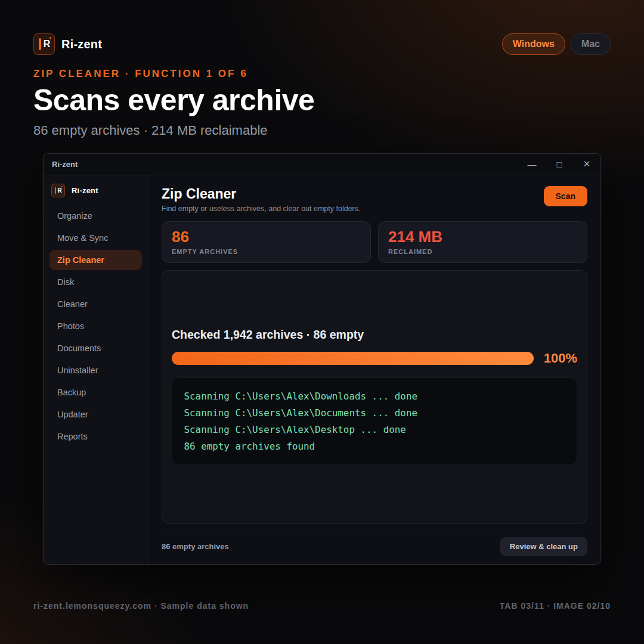
Task: Open the Reports section
Action: 95,436
